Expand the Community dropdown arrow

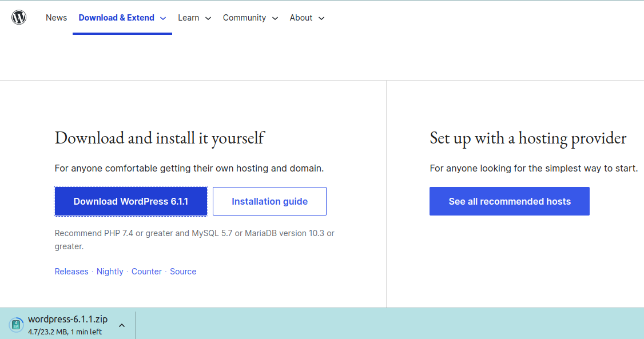click(275, 18)
